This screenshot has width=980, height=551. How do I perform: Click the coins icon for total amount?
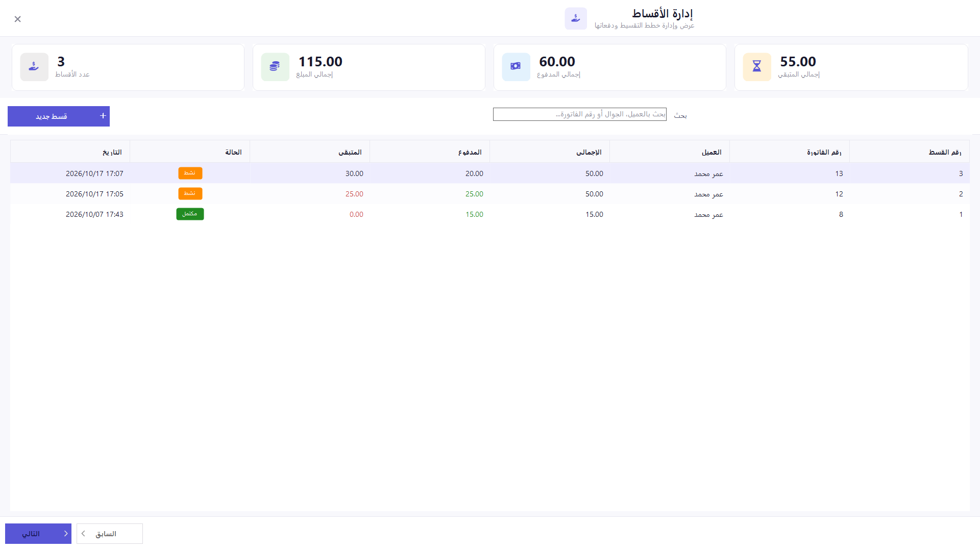pyautogui.click(x=275, y=67)
